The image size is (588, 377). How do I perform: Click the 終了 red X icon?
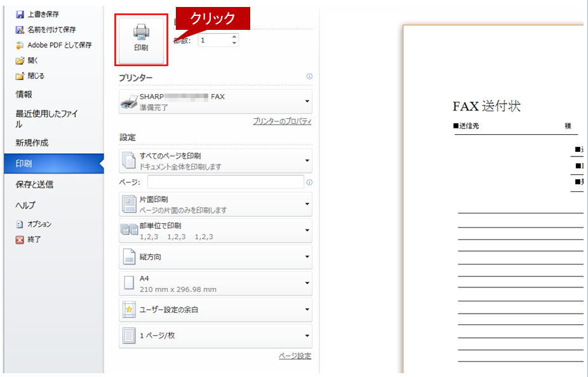(20, 240)
